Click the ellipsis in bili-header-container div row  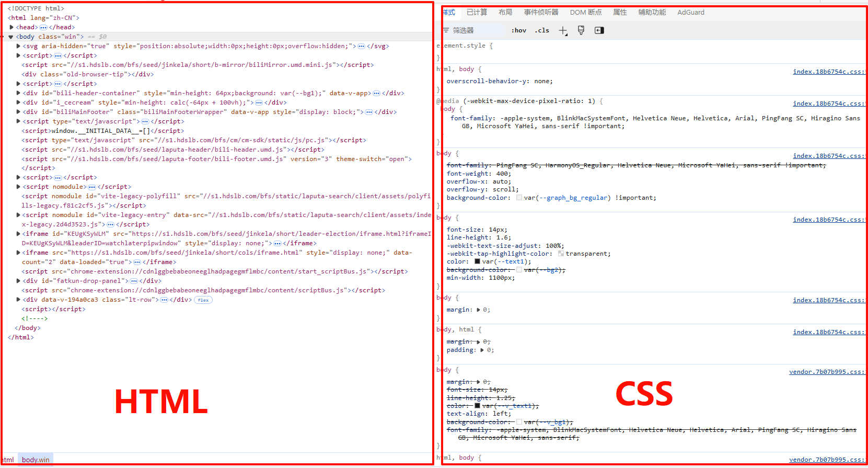pos(376,93)
